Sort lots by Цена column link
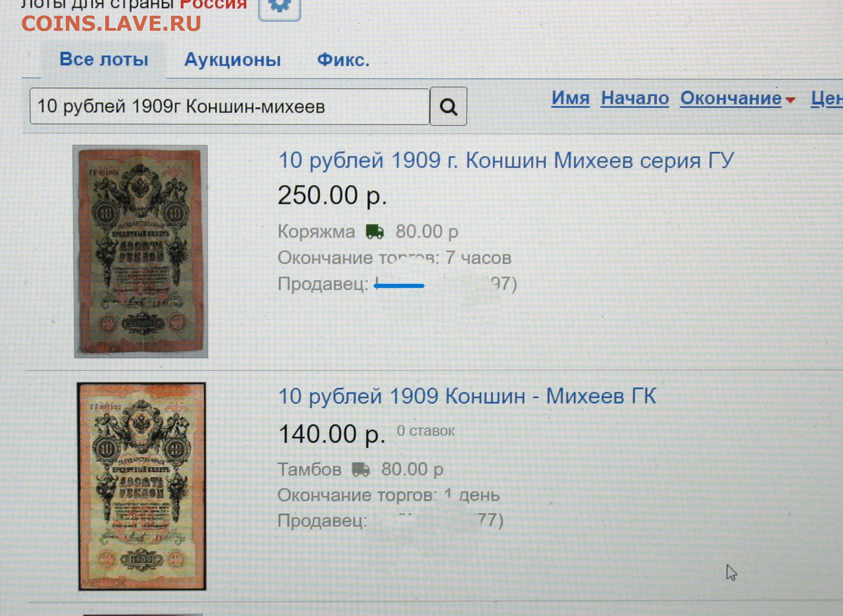This screenshot has width=843, height=616. [x=827, y=98]
